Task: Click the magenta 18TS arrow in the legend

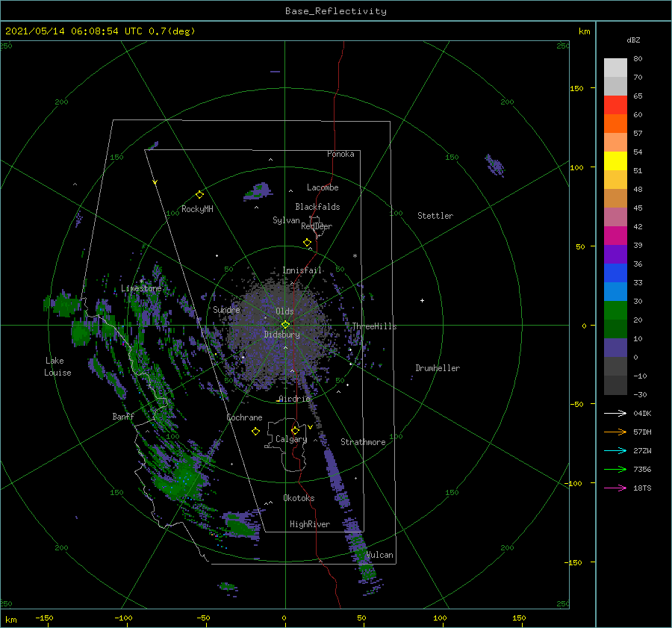Action: tap(615, 488)
